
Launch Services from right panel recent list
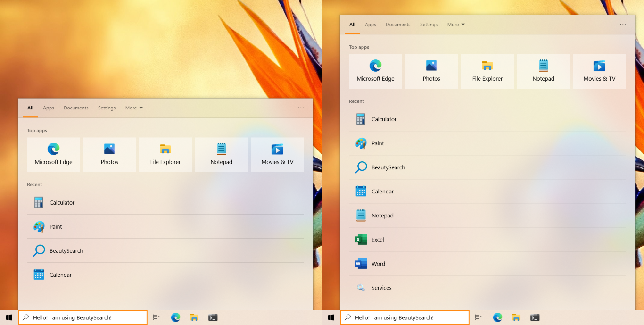coord(487,288)
